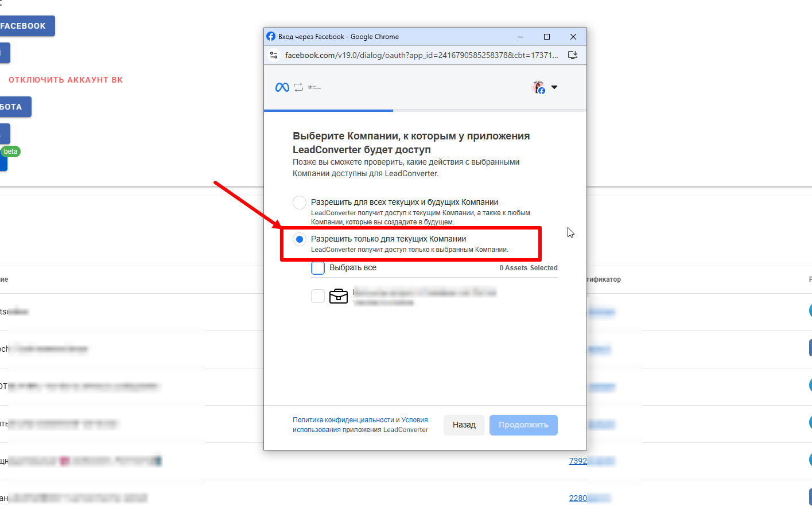
Task: Tick the checkbox next to the briefcase company
Action: point(318,296)
